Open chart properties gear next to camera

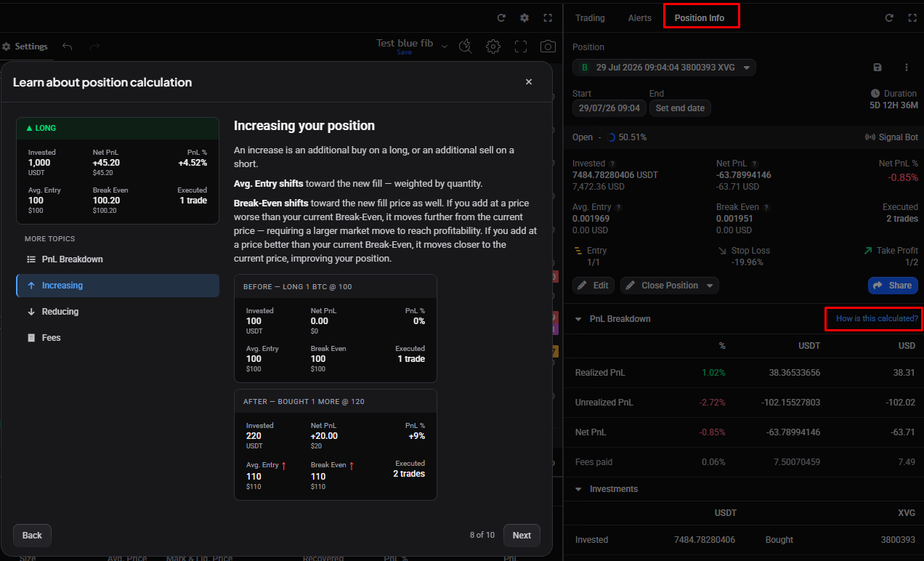pos(493,47)
